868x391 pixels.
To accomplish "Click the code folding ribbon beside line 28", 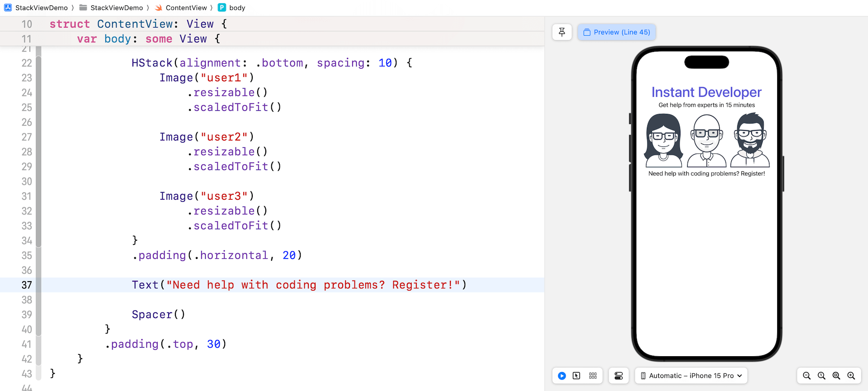I will [x=39, y=152].
